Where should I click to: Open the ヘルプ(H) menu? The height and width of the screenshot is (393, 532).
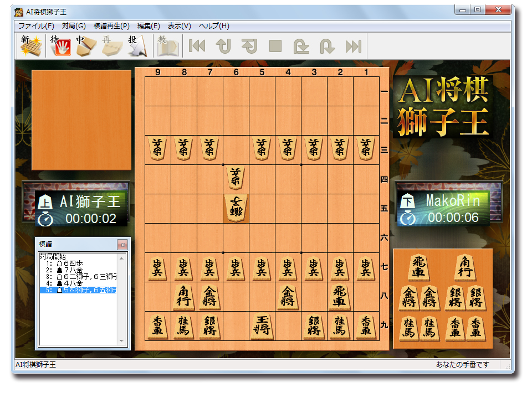pos(214,26)
